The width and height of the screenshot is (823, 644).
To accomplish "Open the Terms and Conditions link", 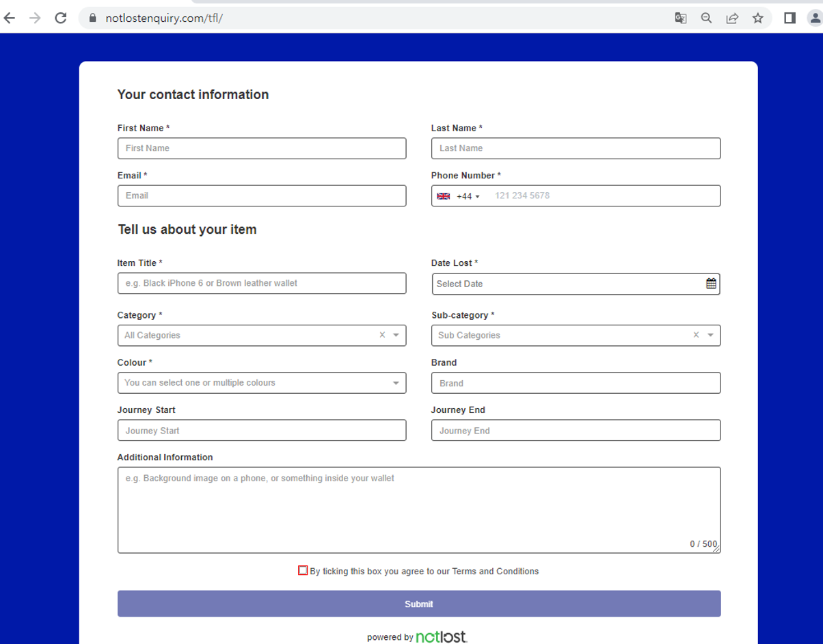I will pyautogui.click(x=496, y=572).
